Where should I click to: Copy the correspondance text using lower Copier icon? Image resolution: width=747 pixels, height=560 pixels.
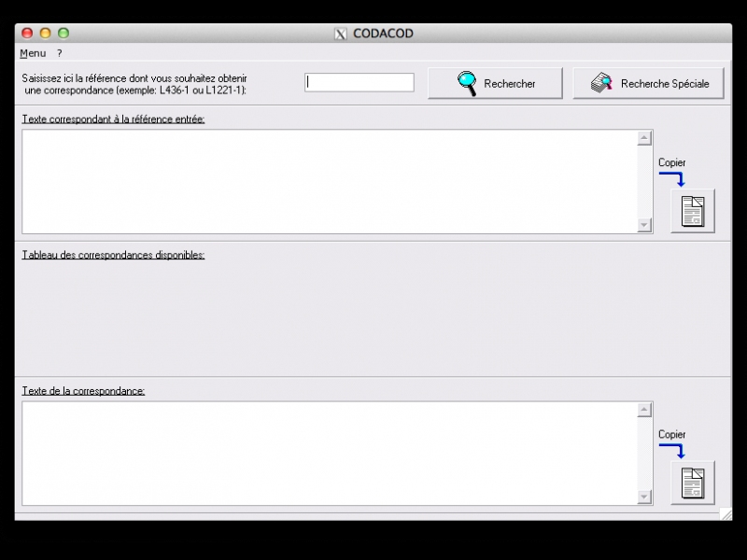click(x=692, y=483)
